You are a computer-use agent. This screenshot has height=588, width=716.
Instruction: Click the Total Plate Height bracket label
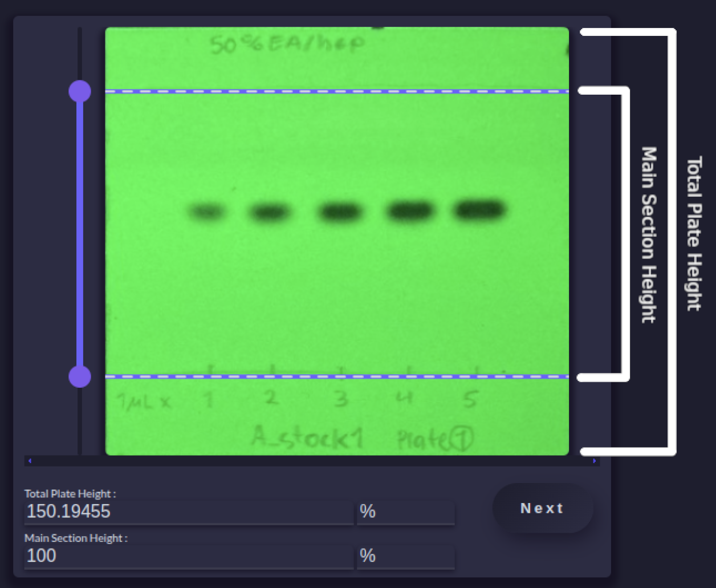coord(693,234)
